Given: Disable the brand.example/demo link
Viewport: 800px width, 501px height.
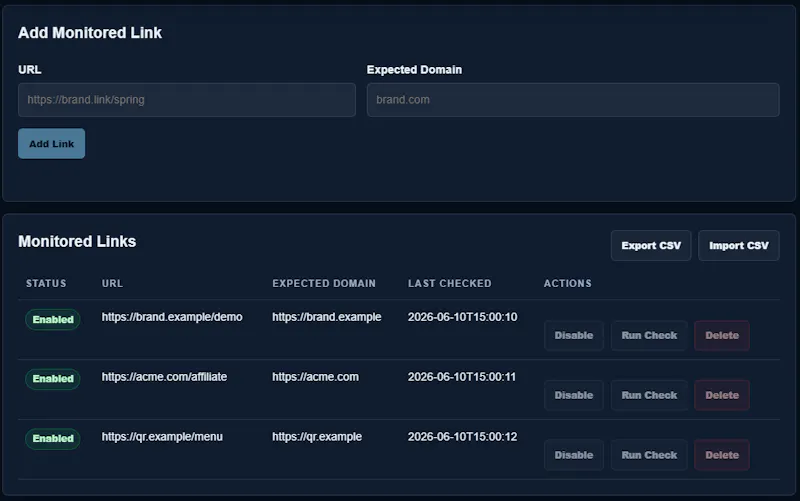Looking at the screenshot, I should click(x=574, y=335).
